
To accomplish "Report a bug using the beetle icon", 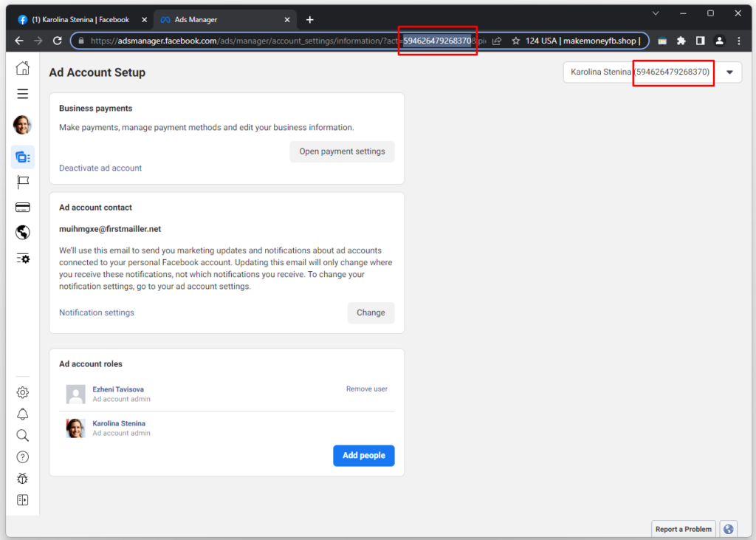I will tap(23, 478).
